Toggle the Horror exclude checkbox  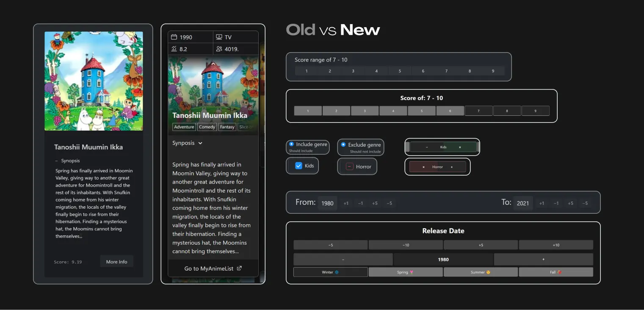tap(349, 167)
